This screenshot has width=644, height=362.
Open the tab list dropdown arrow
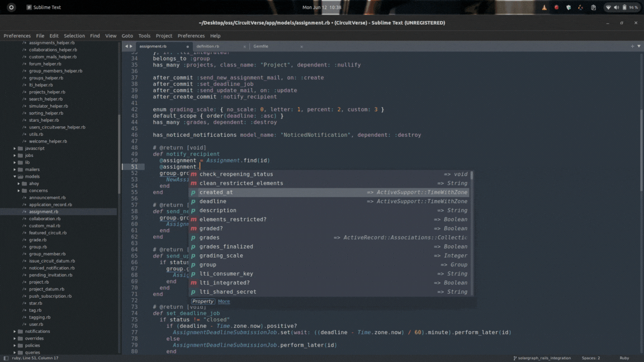[x=639, y=46]
